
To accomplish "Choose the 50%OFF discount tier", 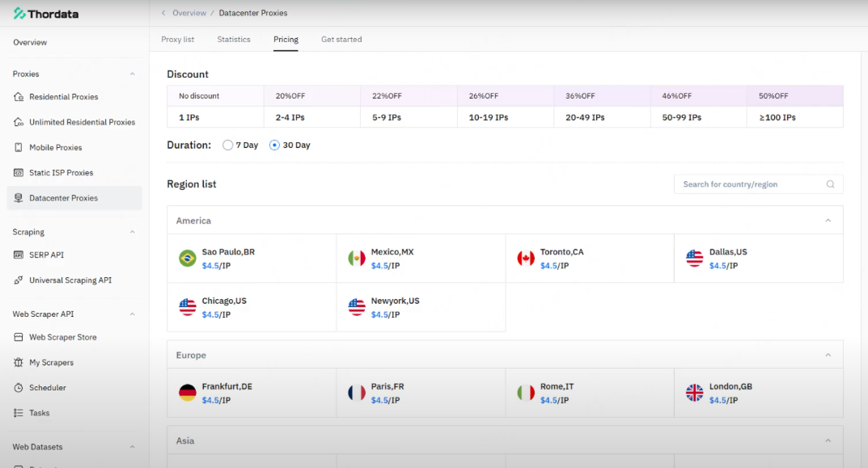I will 794,107.
